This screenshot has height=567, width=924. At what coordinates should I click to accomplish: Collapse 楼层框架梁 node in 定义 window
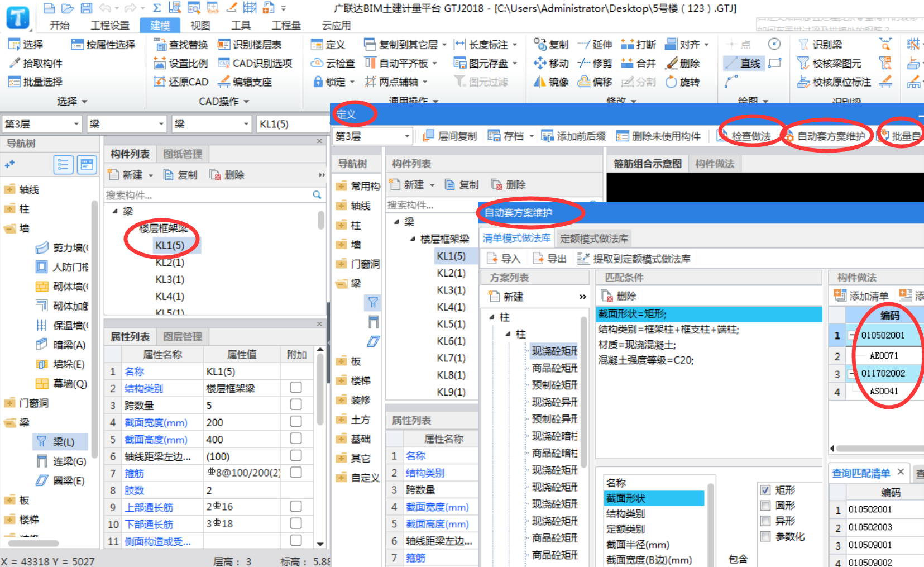pyautogui.click(x=413, y=239)
